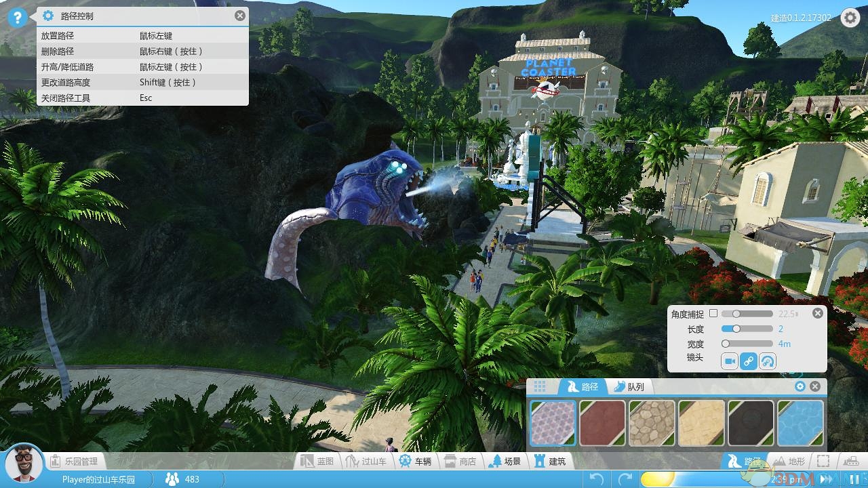Open the 地形 terrain tab
This screenshot has width=868, height=488.
(789, 462)
